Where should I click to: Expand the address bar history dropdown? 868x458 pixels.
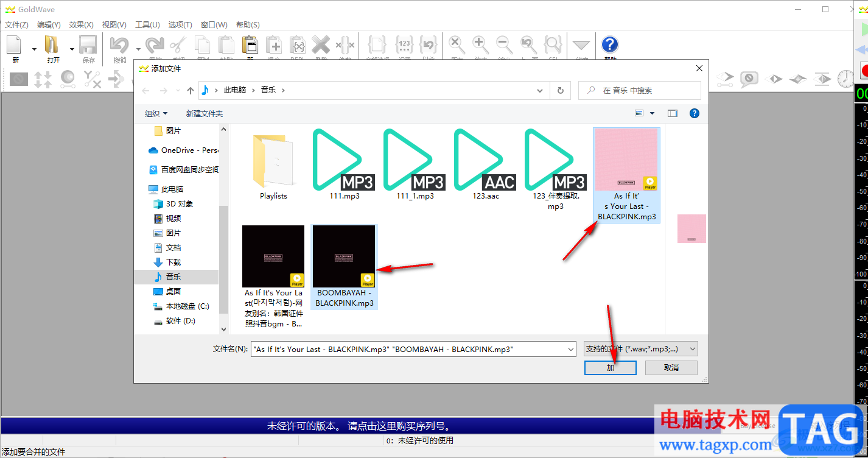coord(539,90)
